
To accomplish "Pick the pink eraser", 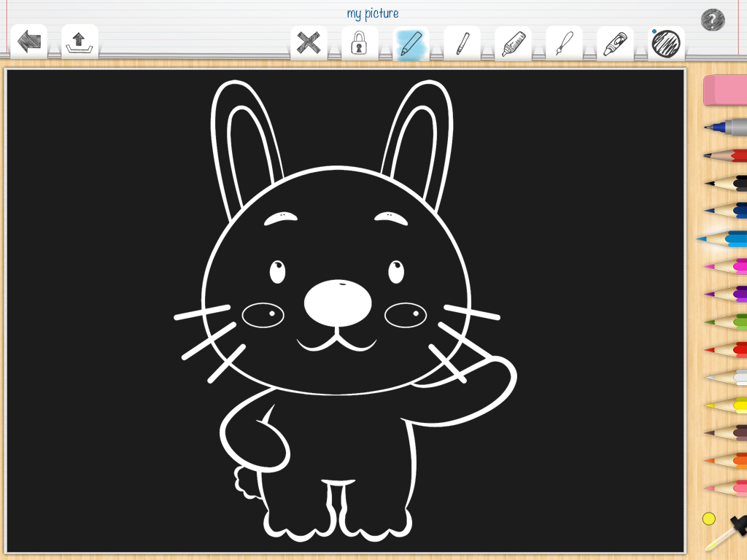I will 725,90.
